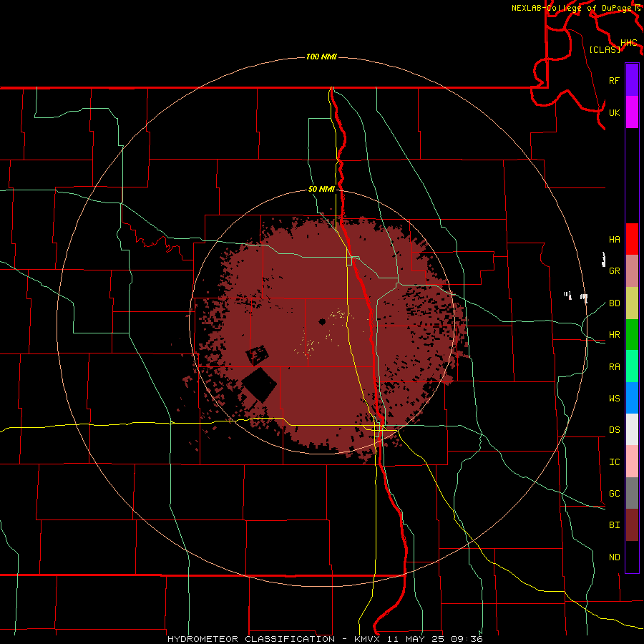644x644 pixels.
Task: Click the GR pinkish legend swatch
Action: click(632, 271)
